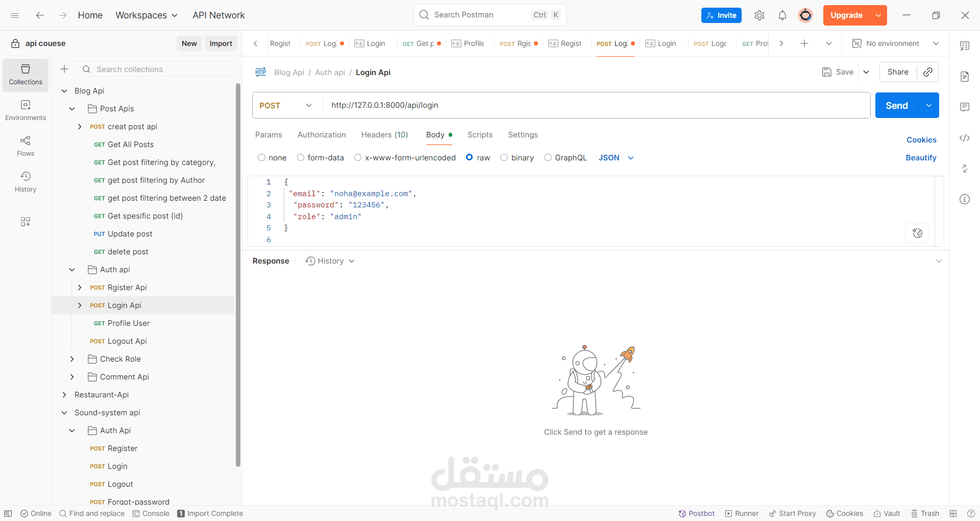Click the blue Send button
Image resolution: width=980 pixels, height=521 pixels.
[x=897, y=105]
